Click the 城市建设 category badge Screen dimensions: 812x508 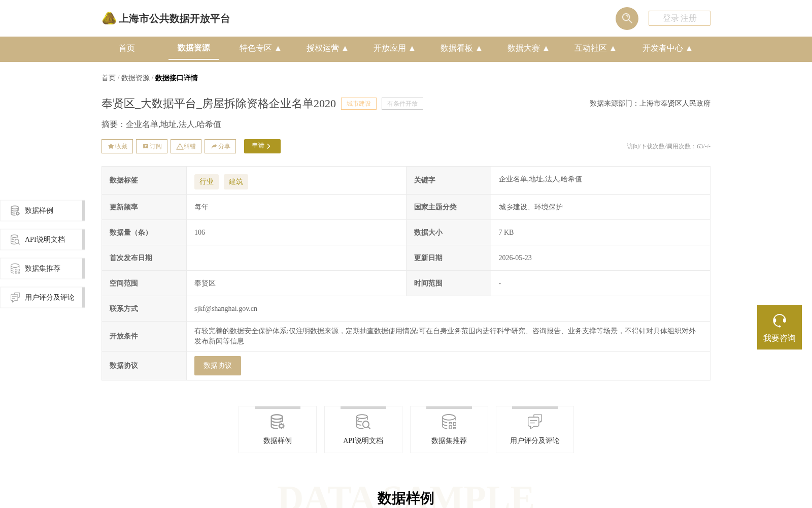pyautogui.click(x=359, y=104)
